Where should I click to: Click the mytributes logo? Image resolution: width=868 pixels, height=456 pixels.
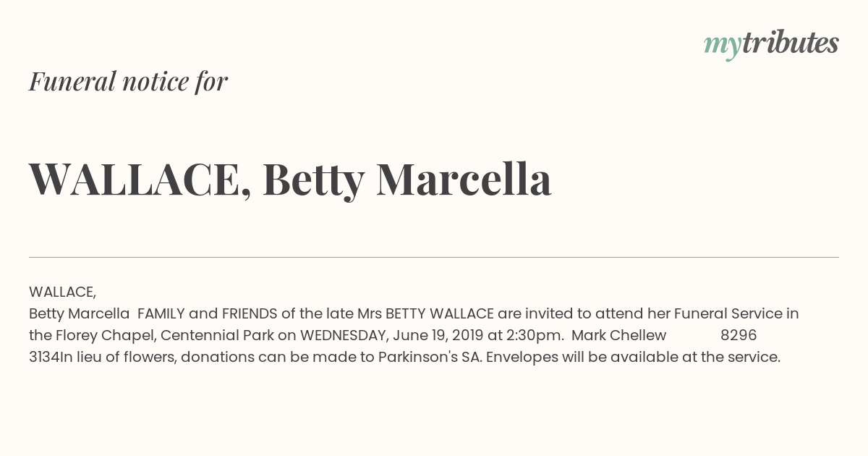771,44
